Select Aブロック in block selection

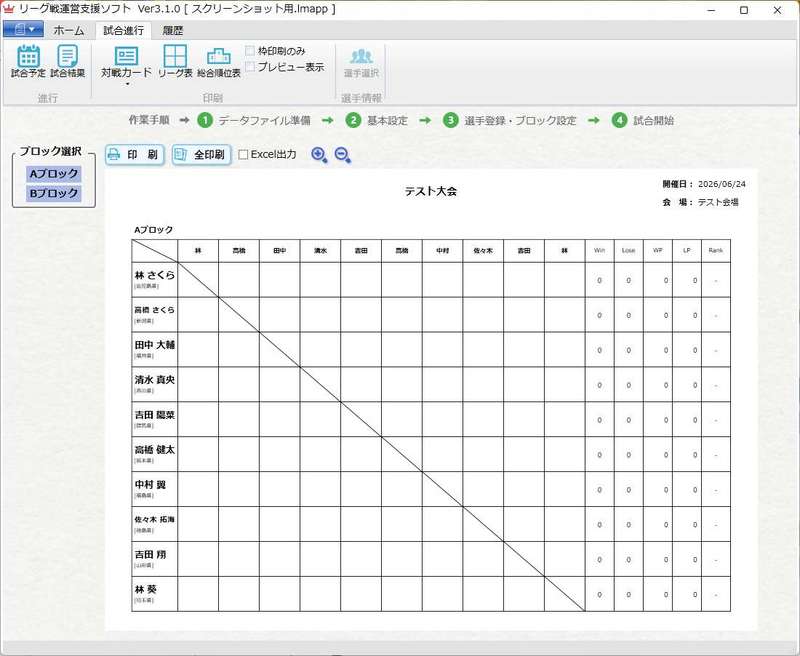pyautogui.click(x=54, y=173)
